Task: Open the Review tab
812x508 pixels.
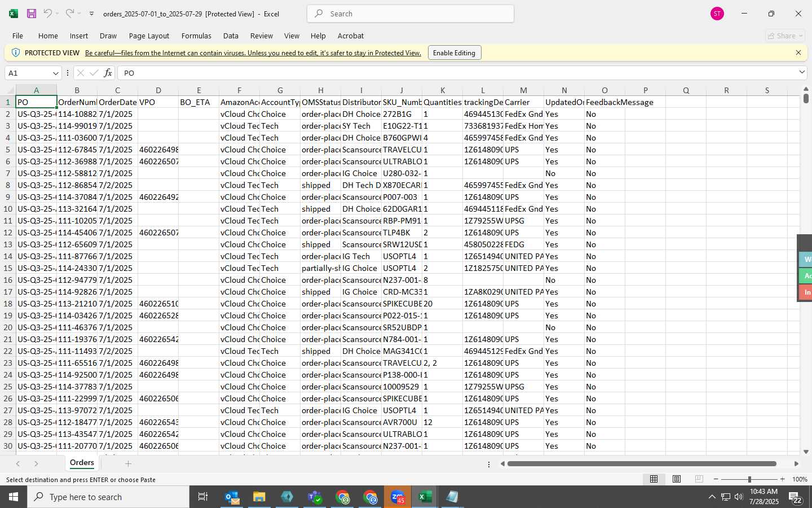Action: [262, 36]
